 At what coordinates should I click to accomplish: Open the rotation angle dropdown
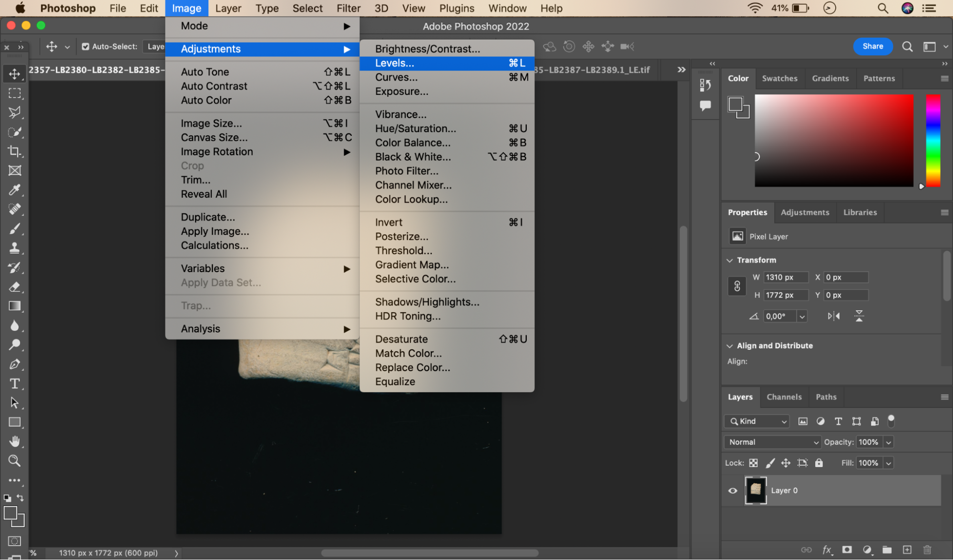point(802,316)
